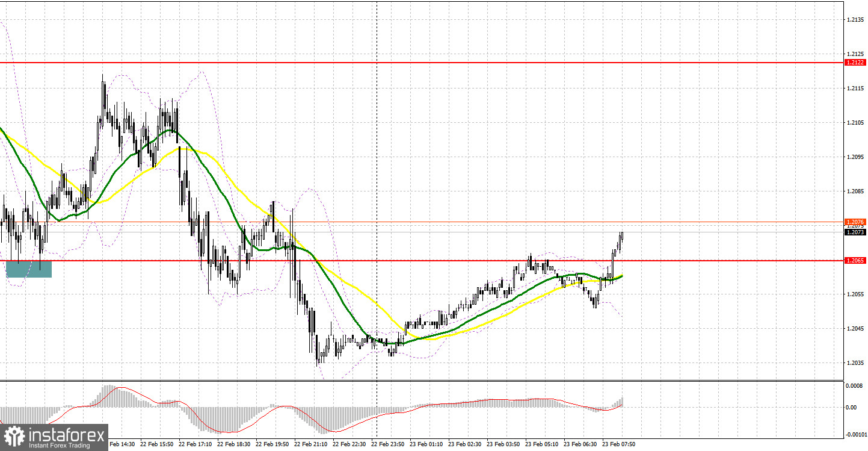This screenshot has width=868, height=451.
Task: Click the red 1.2065 price level tag
Action: (x=855, y=261)
